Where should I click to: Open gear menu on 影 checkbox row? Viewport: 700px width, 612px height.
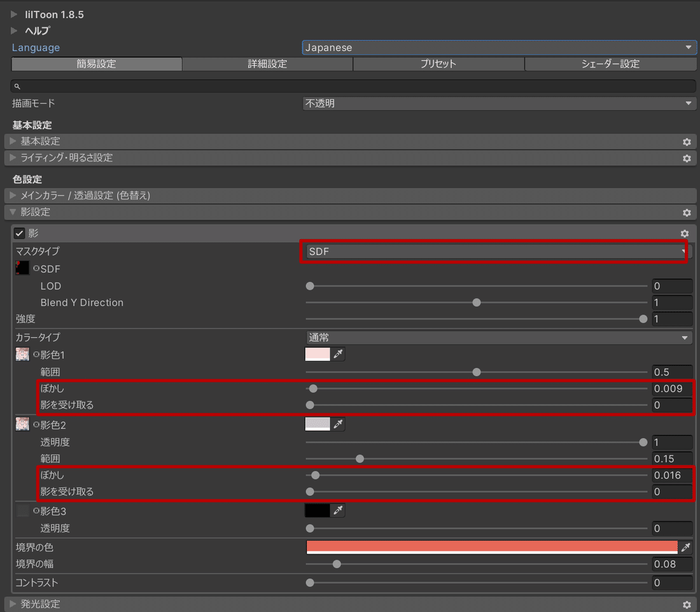[685, 233]
